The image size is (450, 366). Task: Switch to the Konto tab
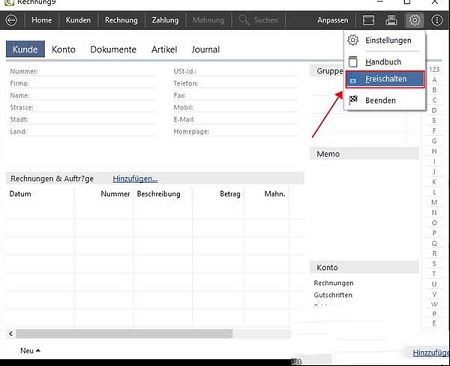point(63,50)
